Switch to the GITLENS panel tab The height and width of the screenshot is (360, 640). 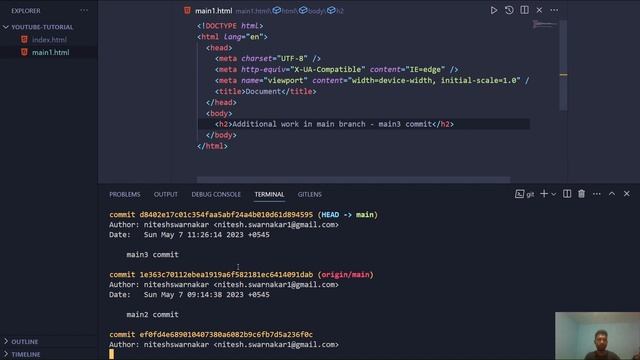[309, 194]
